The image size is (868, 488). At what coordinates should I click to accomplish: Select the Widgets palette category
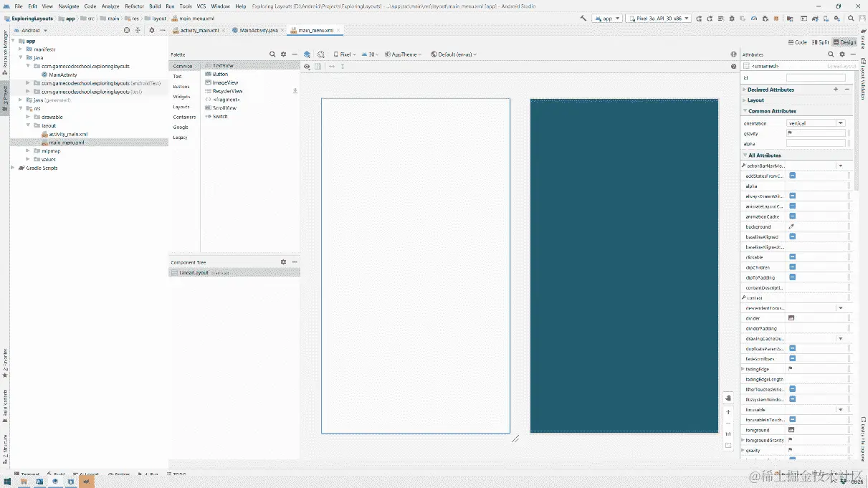pos(181,97)
